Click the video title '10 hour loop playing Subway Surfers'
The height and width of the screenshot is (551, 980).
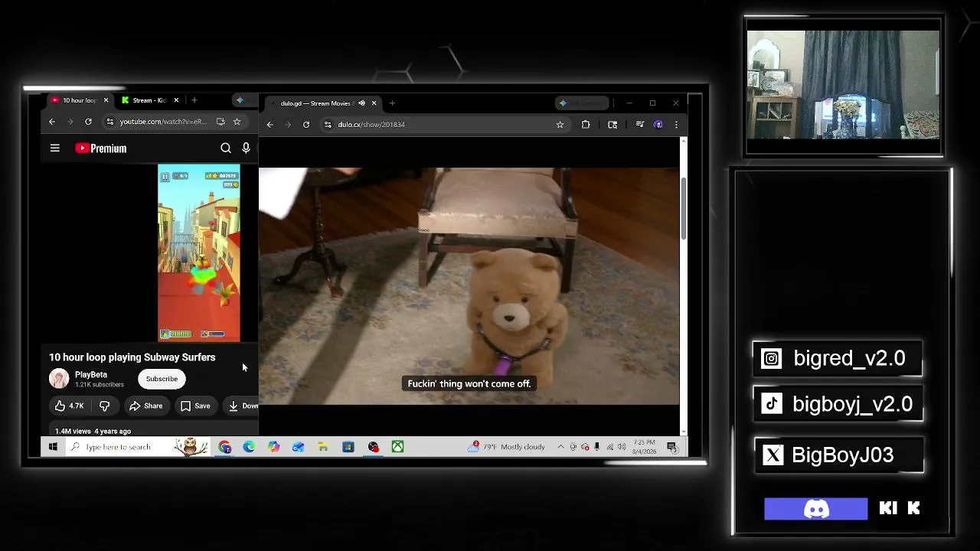132,357
